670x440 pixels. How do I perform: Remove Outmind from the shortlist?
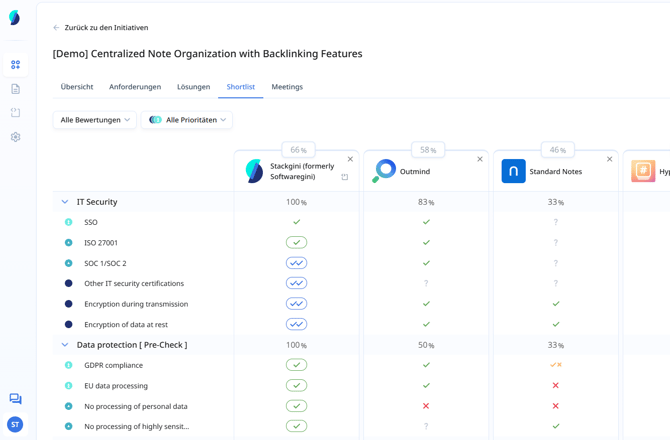[480, 159]
